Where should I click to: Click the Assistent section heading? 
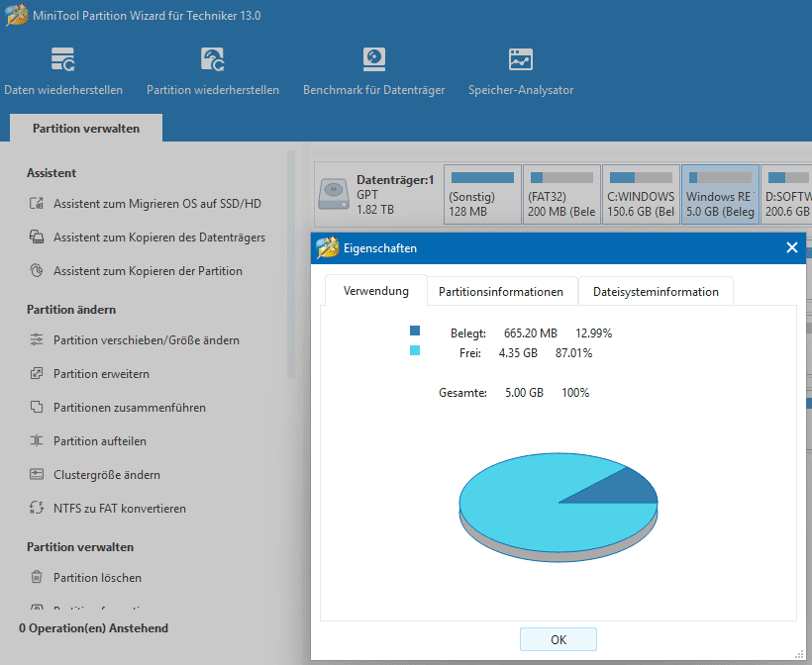click(51, 173)
